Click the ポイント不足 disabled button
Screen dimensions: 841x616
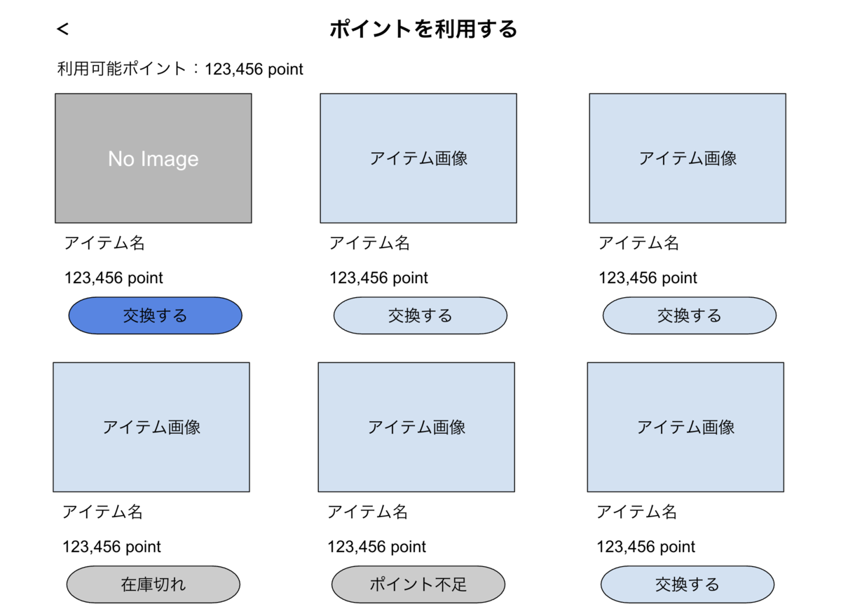(x=418, y=584)
